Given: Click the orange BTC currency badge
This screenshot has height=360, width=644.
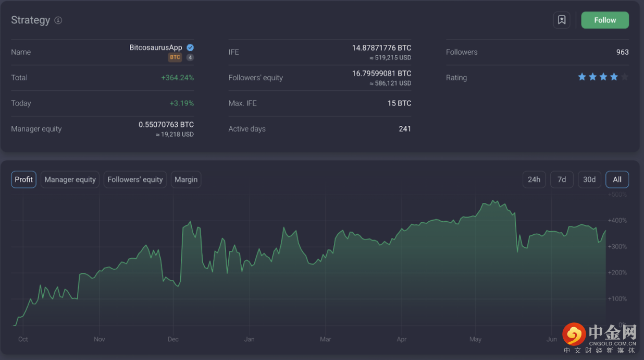Looking at the screenshot, I should 175,57.
